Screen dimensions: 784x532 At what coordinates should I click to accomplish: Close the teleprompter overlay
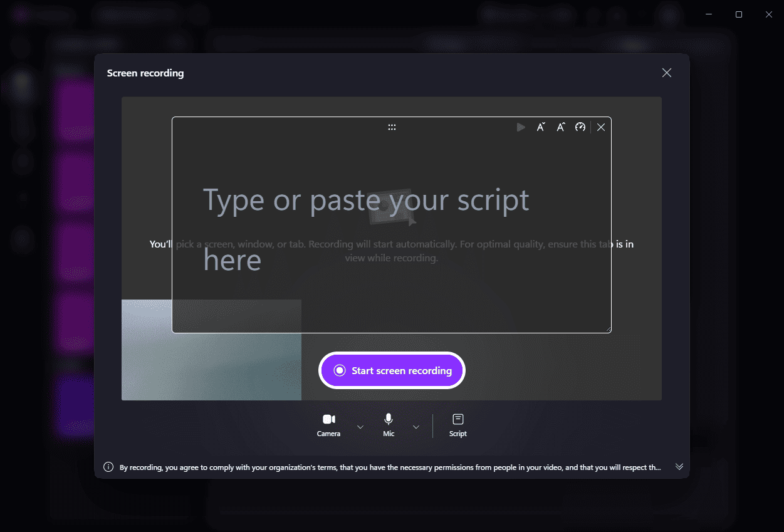coord(601,127)
